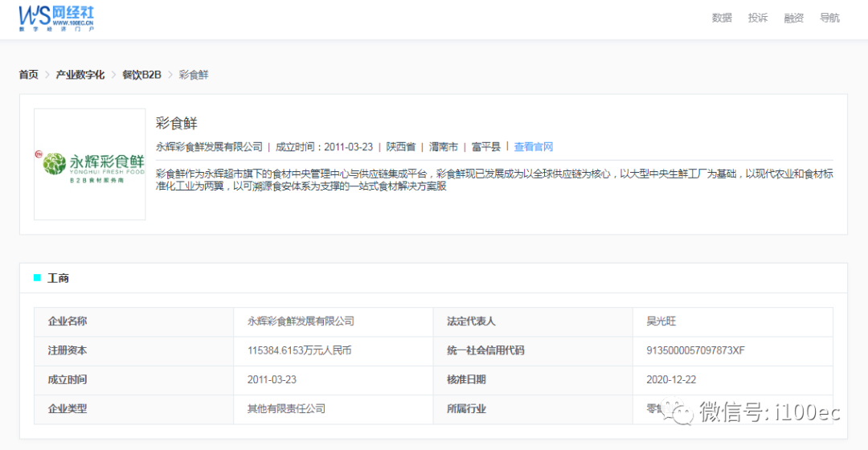Image resolution: width=868 pixels, height=450 pixels.
Task: Click the 彩食鲜 breadcrumb item
Action: (x=194, y=75)
